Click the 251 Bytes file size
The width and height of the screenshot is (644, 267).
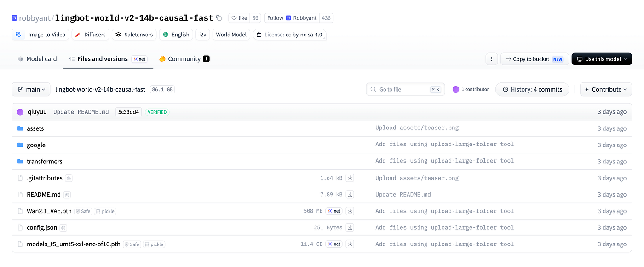[328, 227]
